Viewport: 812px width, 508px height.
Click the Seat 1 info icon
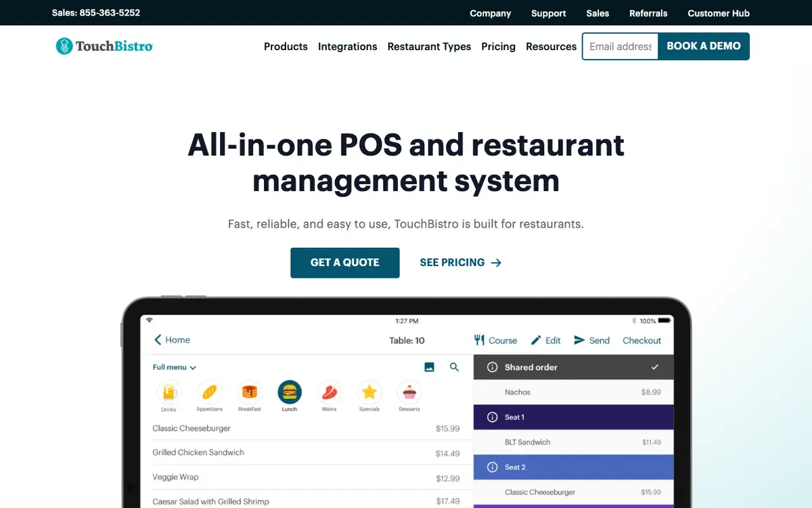coord(492,417)
